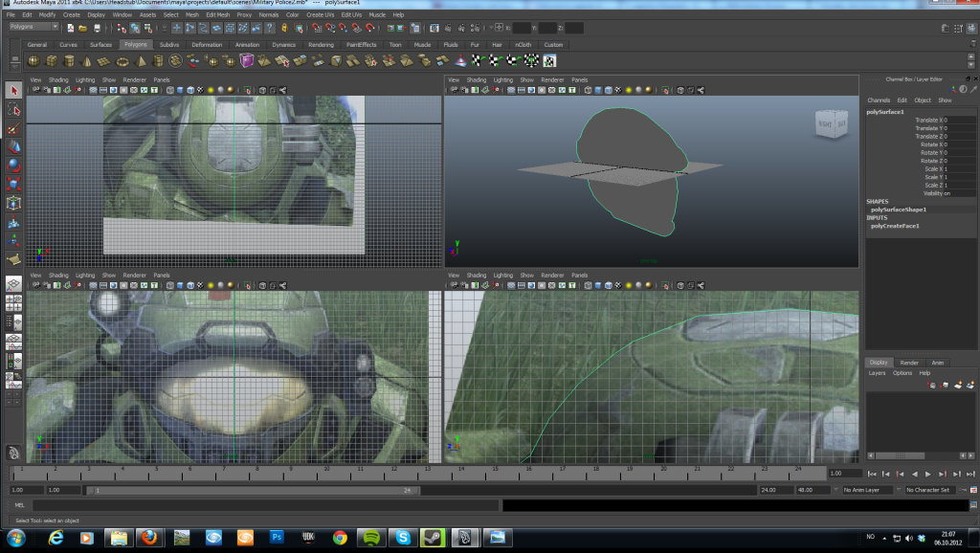Image resolution: width=980 pixels, height=553 pixels.
Task: Open Lighting menu in bottom-left viewport
Action: pyautogui.click(x=85, y=275)
